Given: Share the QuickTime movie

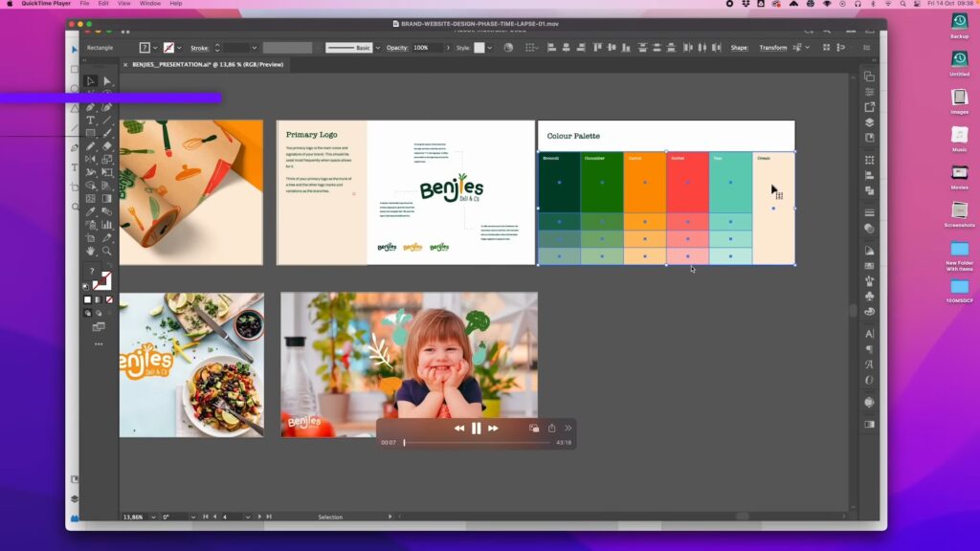Looking at the screenshot, I should (x=552, y=428).
